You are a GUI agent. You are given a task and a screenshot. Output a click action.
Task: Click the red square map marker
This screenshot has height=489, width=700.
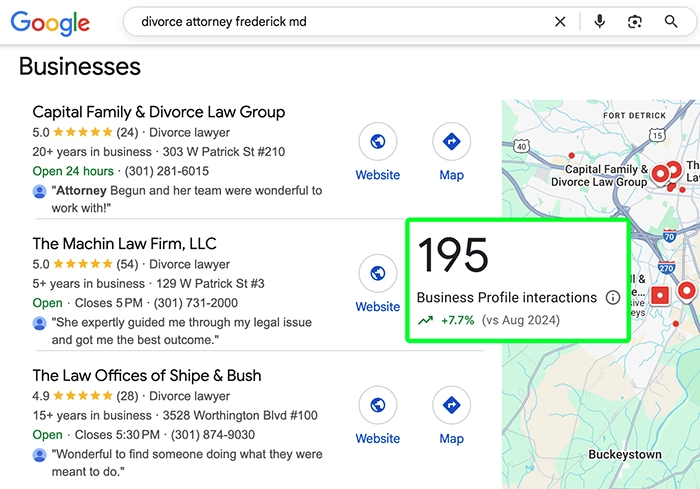(660, 295)
